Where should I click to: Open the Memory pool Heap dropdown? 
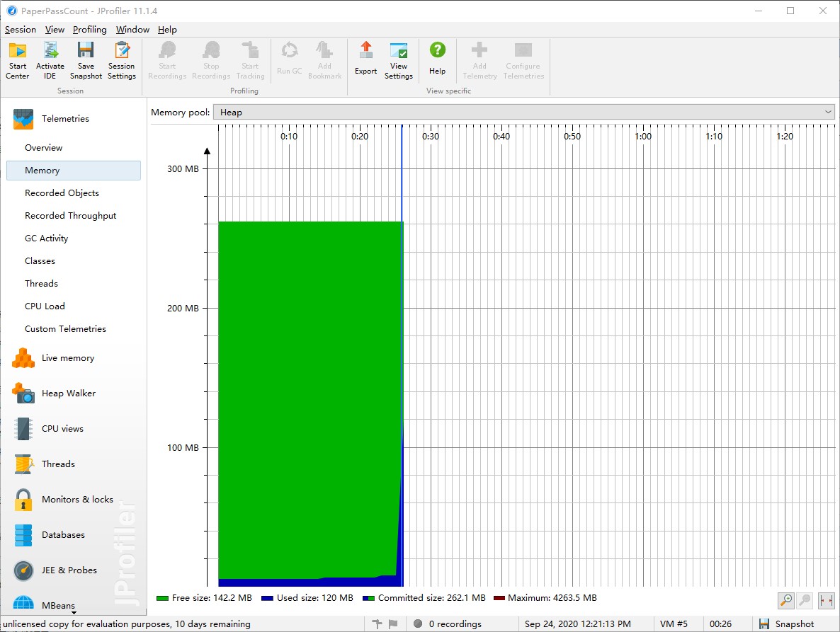point(524,113)
